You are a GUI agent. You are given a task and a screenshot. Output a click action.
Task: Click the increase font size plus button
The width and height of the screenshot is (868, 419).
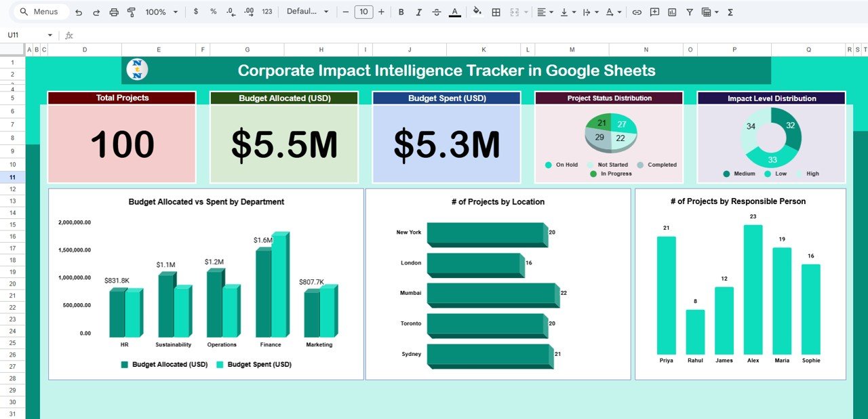(381, 12)
